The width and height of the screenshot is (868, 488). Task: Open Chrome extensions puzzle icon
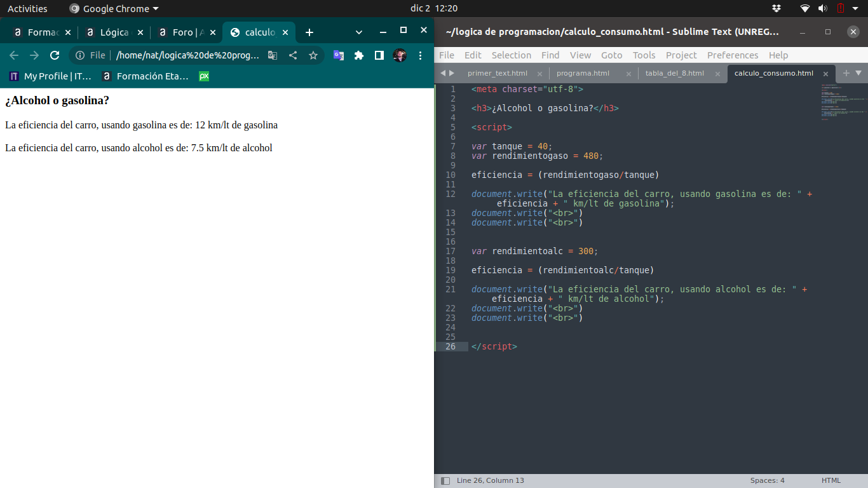[359, 55]
